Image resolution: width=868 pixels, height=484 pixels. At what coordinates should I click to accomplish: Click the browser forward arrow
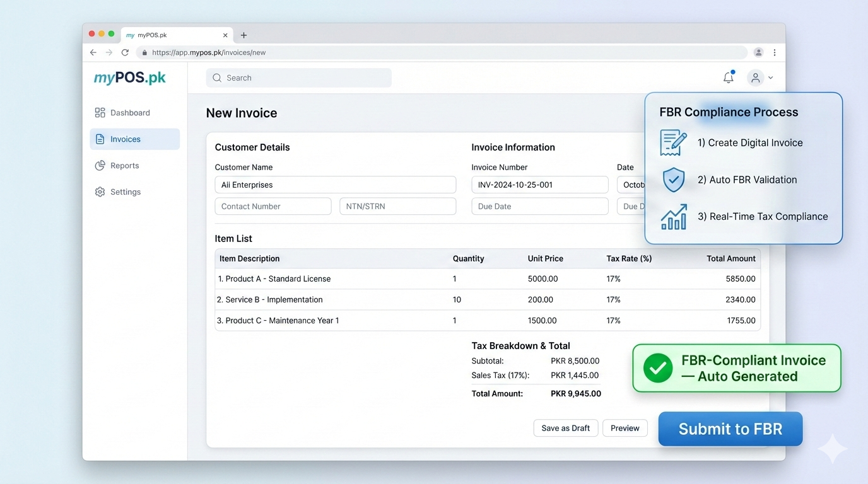coord(109,53)
